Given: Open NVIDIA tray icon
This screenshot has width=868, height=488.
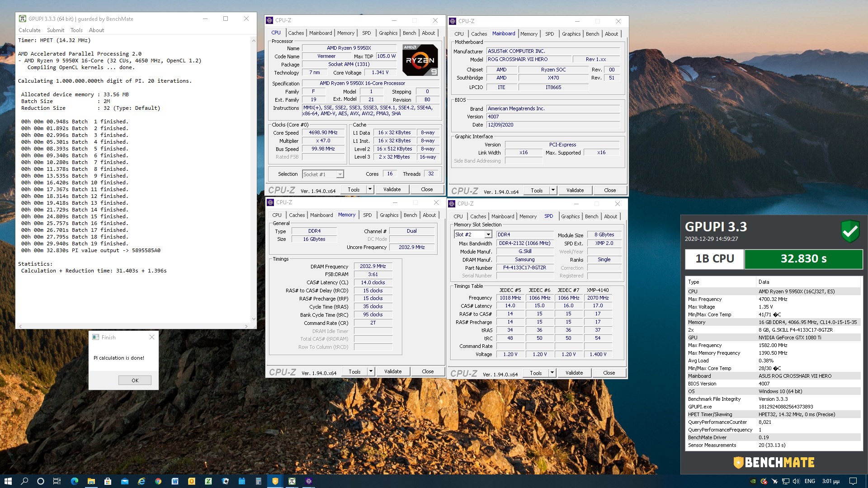Looking at the screenshot, I should coord(753,481).
